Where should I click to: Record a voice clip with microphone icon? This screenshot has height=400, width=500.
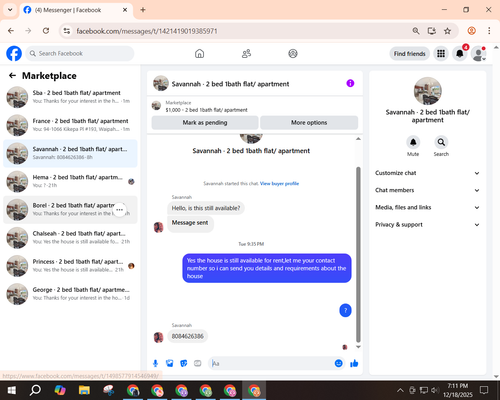pyautogui.click(x=155, y=363)
